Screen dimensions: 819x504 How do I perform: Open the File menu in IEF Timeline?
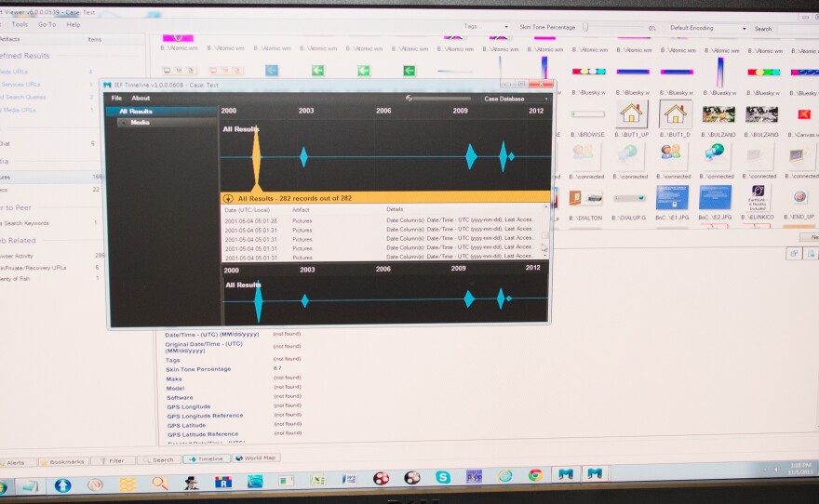coord(117,98)
